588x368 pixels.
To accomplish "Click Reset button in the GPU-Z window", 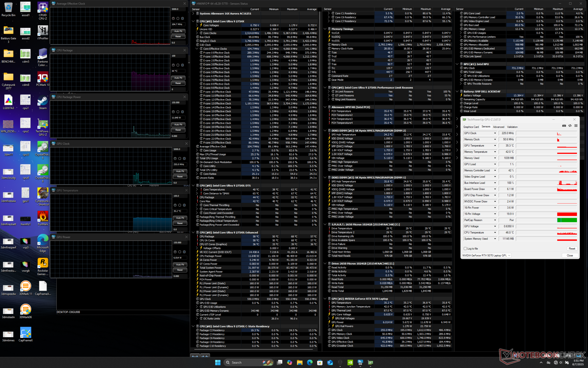I will (x=571, y=249).
